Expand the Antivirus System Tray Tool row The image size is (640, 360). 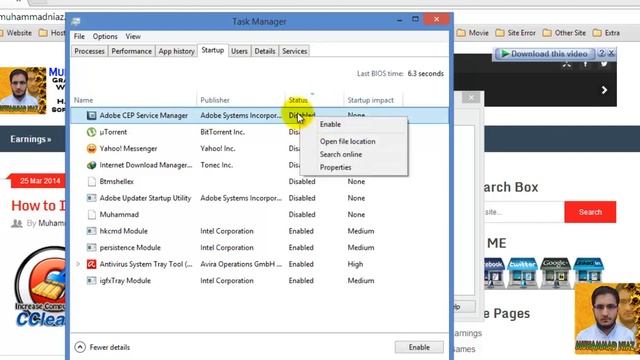pos(78,264)
